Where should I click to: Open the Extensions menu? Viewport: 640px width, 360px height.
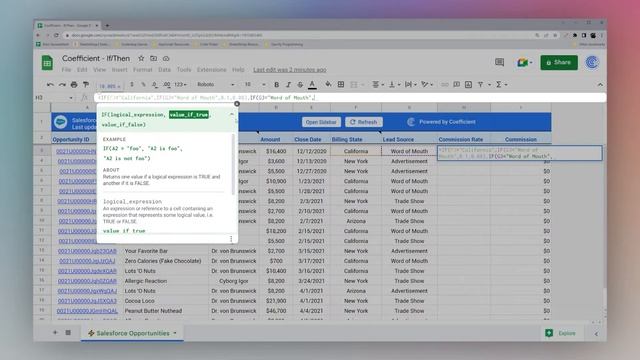point(211,70)
